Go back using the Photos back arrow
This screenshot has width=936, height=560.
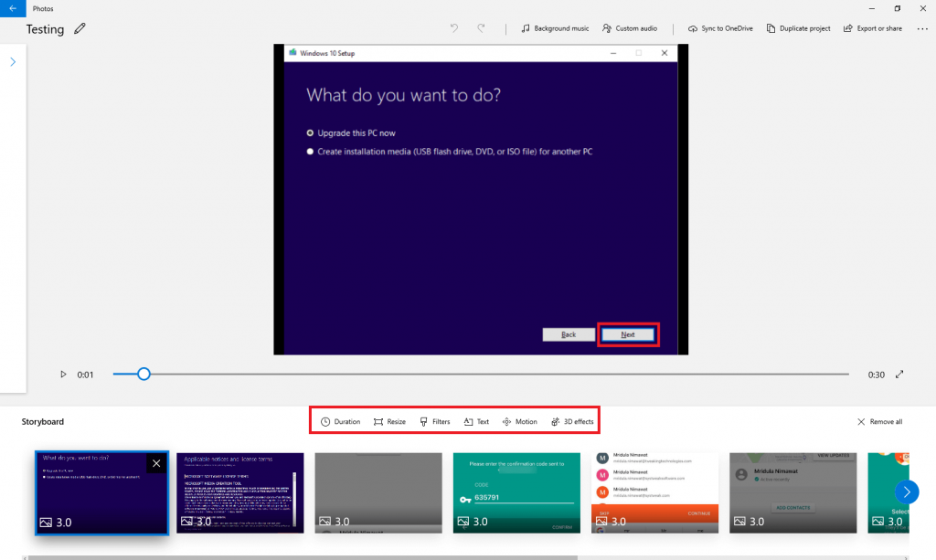pos(13,8)
